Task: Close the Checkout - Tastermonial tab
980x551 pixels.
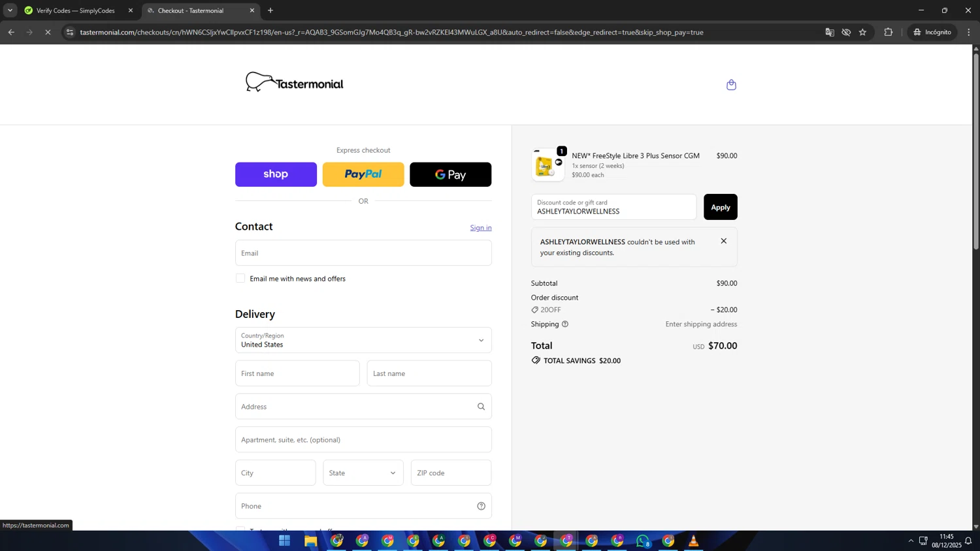Action: point(252,10)
